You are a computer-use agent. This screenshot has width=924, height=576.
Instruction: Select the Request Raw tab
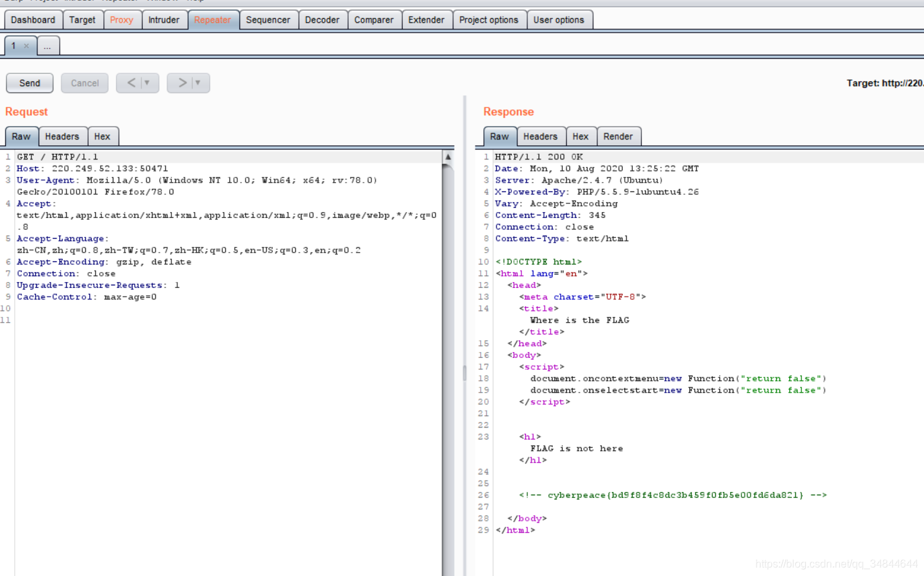coord(21,136)
